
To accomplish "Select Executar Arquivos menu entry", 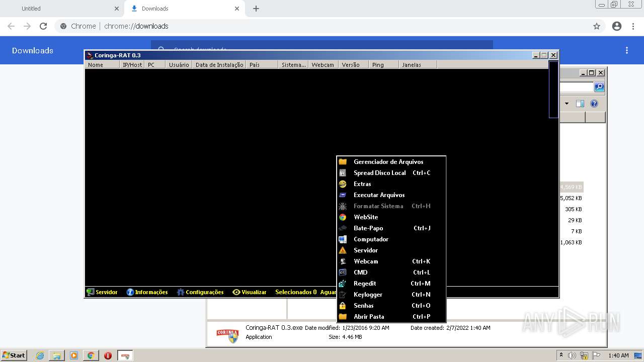I will coord(391,195).
